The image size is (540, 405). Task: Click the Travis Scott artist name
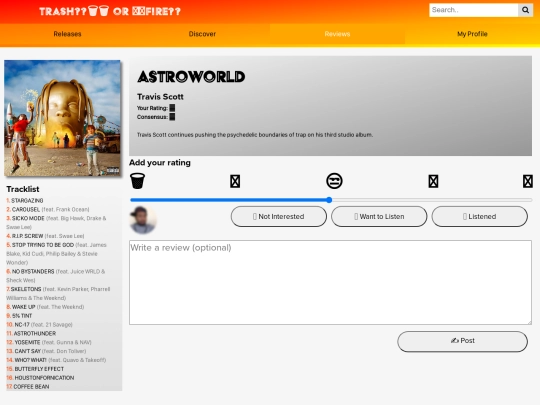[x=160, y=97]
